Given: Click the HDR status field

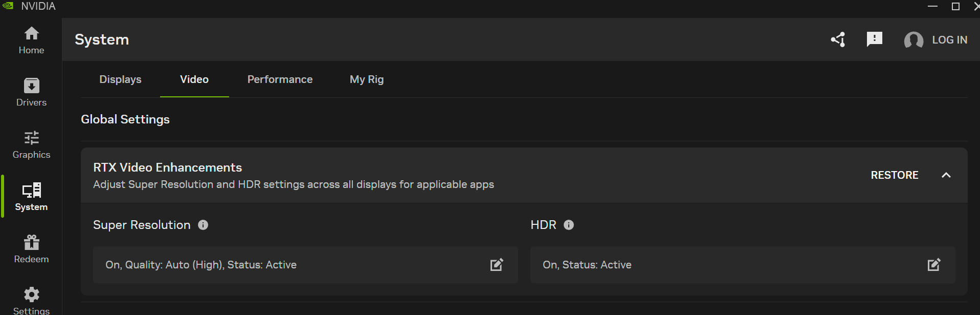Looking at the screenshot, I should pyautogui.click(x=743, y=265).
